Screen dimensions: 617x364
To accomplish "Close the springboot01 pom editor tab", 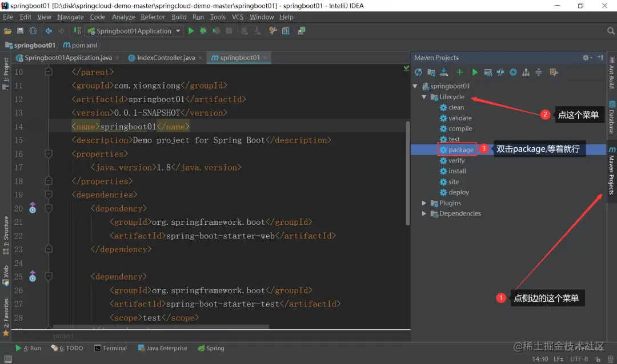I will [x=265, y=58].
